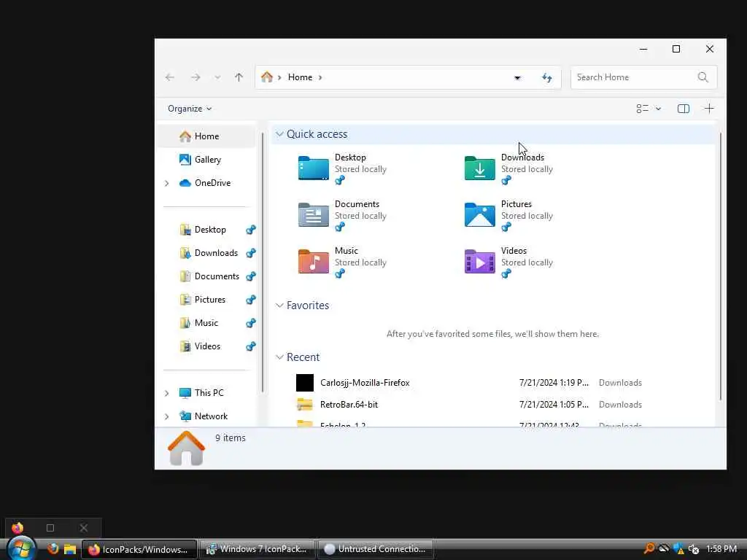Image resolution: width=747 pixels, height=560 pixels.
Task: Click the Back navigation arrow
Action: tap(169, 77)
